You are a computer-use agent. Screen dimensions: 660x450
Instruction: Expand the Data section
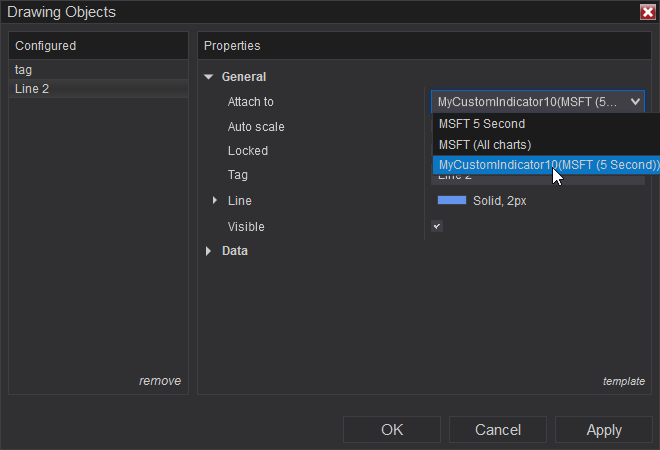point(209,251)
